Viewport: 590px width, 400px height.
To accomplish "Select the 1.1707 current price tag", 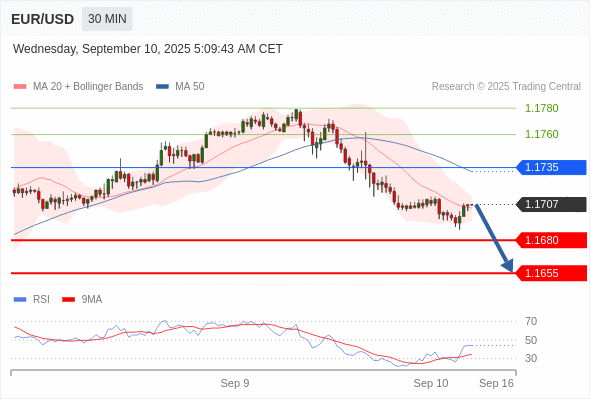I will point(551,204).
